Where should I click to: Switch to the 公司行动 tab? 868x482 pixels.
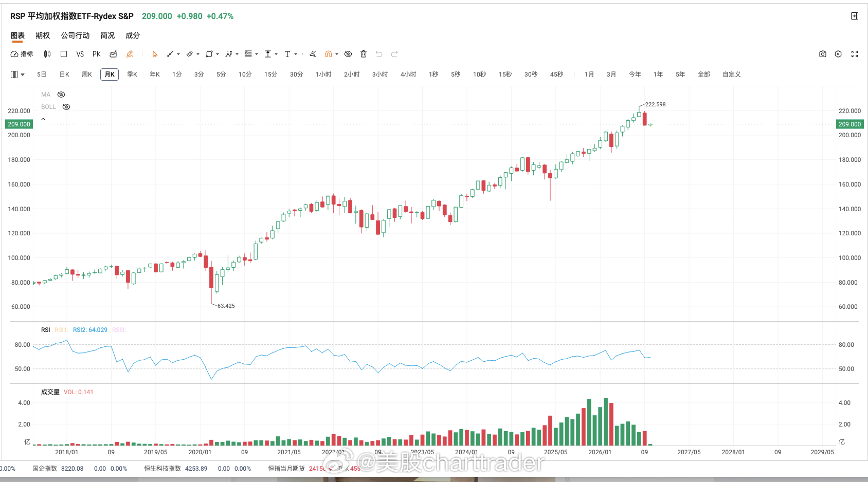75,35
